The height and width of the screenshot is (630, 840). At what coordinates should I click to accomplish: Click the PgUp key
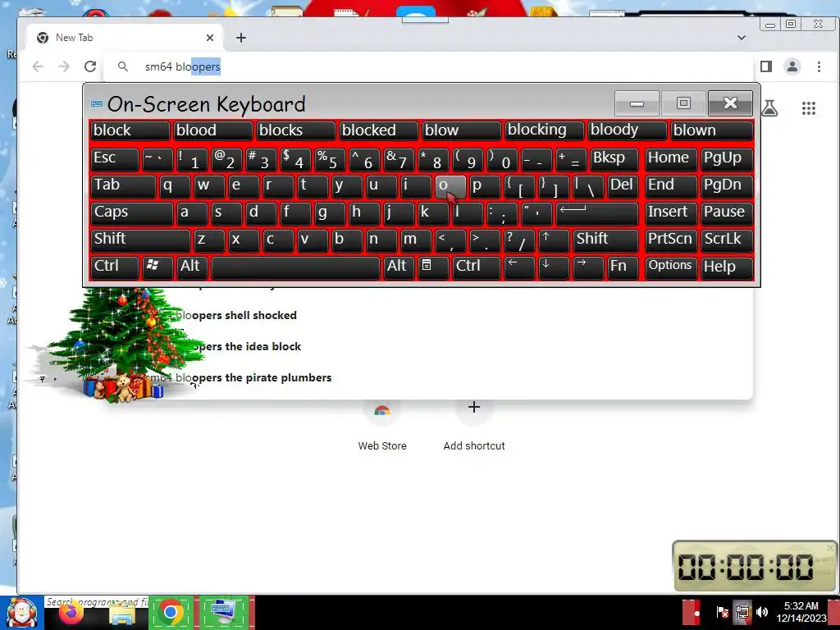(x=727, y=158)
